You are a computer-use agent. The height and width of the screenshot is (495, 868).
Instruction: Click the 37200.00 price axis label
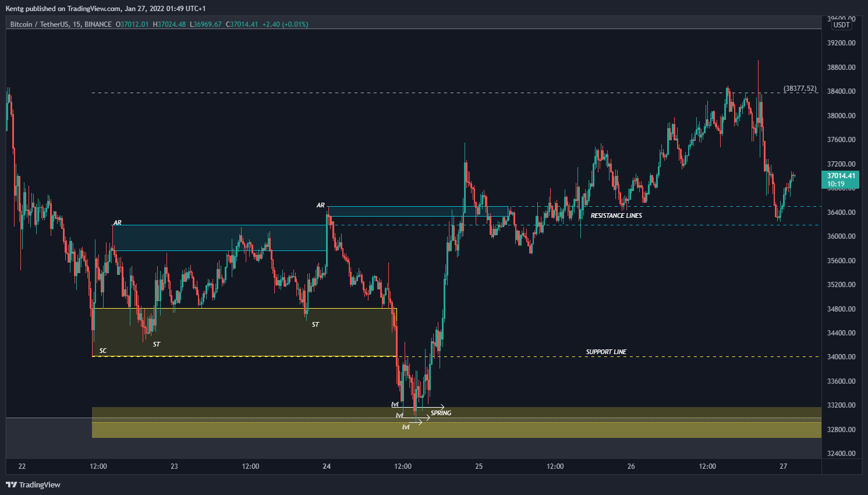(841, 164)
